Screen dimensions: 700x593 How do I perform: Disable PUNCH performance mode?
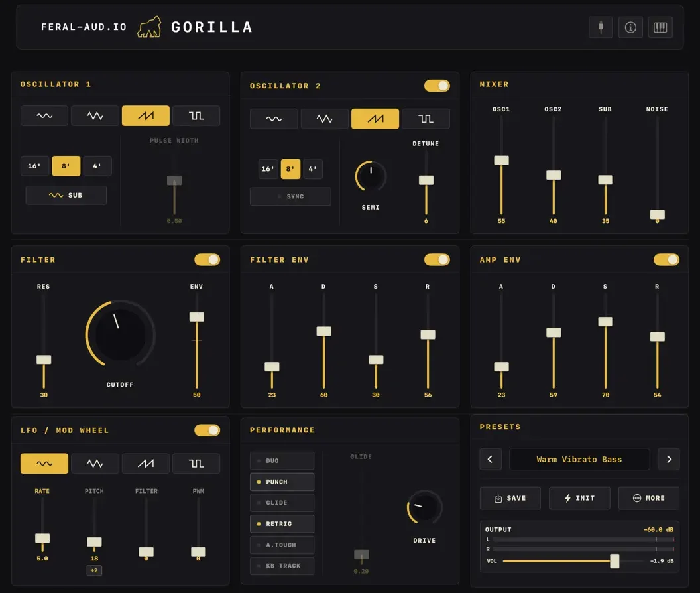[x=282, y=482]
